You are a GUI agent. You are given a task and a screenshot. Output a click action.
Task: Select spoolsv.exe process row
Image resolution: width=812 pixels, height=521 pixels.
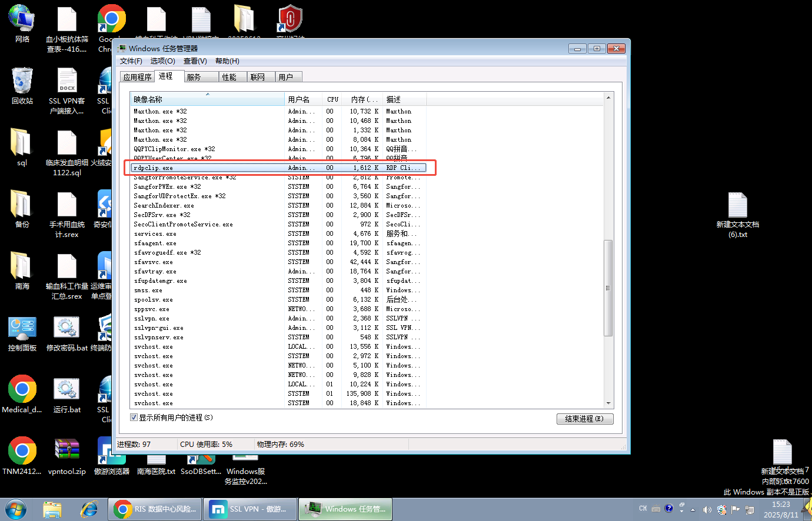coord(278,299)
